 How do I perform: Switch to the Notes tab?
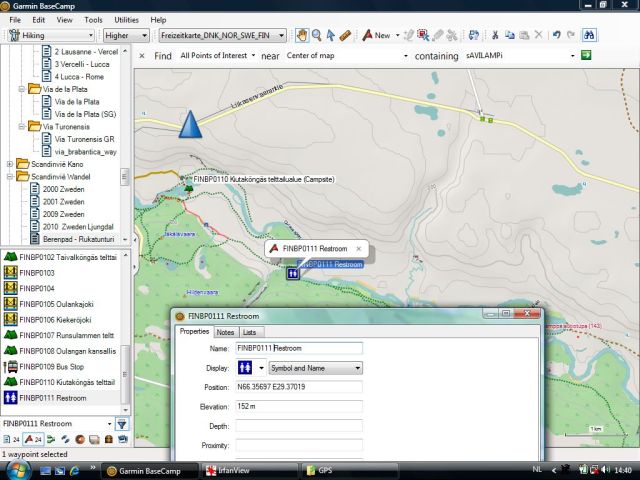coord(225,332)
